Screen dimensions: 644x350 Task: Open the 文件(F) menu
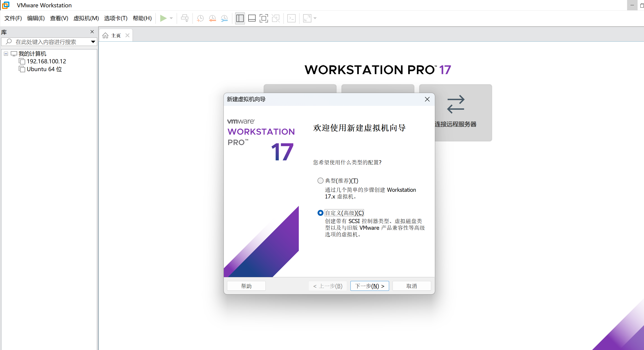coord(13,18)
